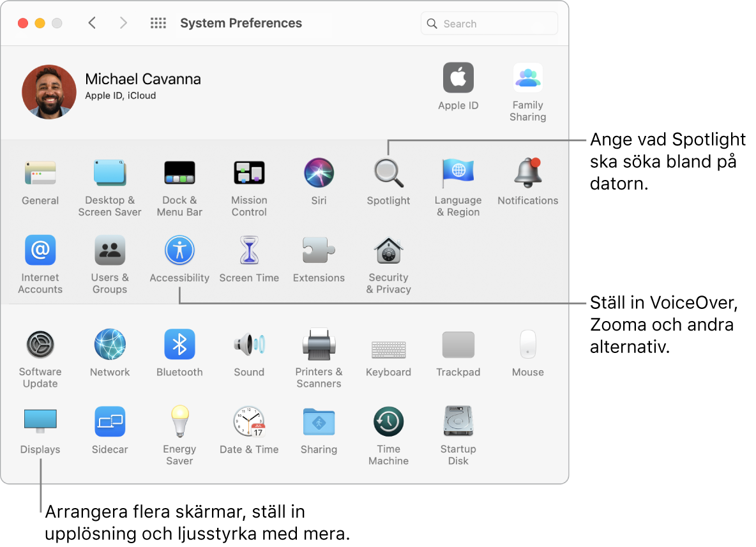
Task: Open Family Sharing settings
Action: (528, 77)
